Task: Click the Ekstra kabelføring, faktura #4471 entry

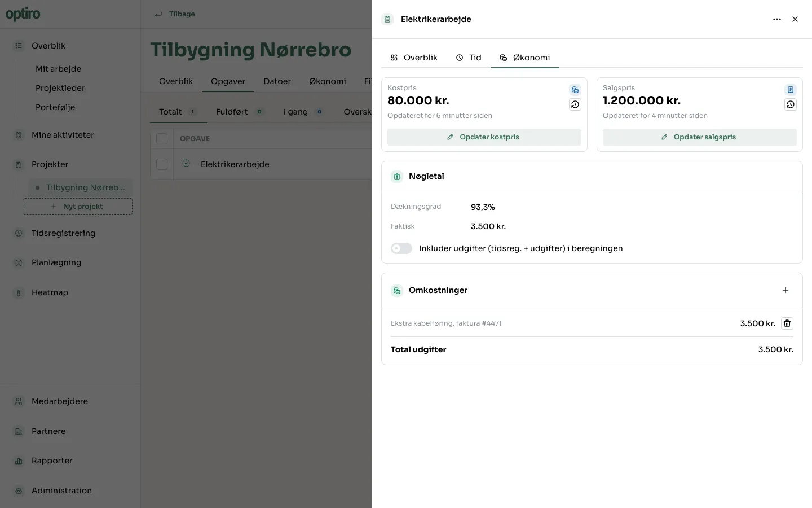Action: coord(446,323)
